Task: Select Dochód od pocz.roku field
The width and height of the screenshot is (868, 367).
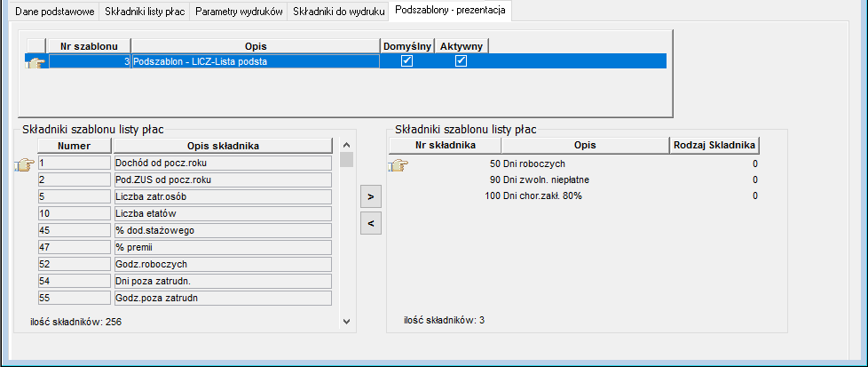Action: (x=223, y=163)
